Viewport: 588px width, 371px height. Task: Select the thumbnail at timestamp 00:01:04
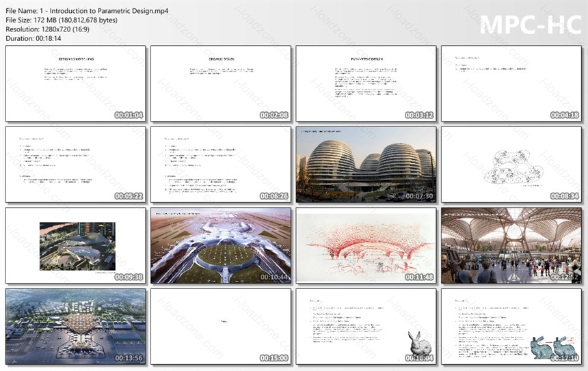pyautogui.click(x=76, y=83)
